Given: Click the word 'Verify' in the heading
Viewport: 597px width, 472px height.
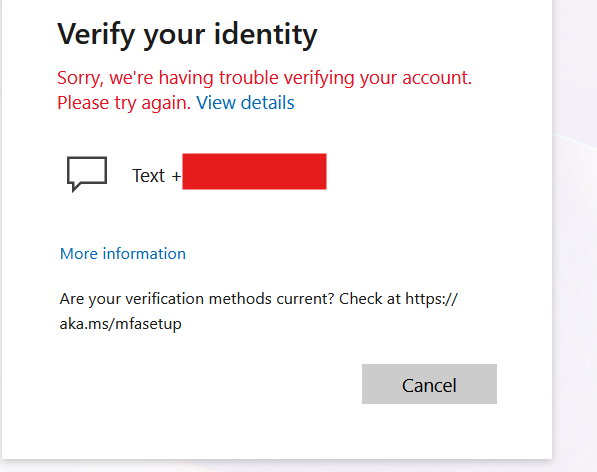Looking at the screenshot, I should [96, 35].
